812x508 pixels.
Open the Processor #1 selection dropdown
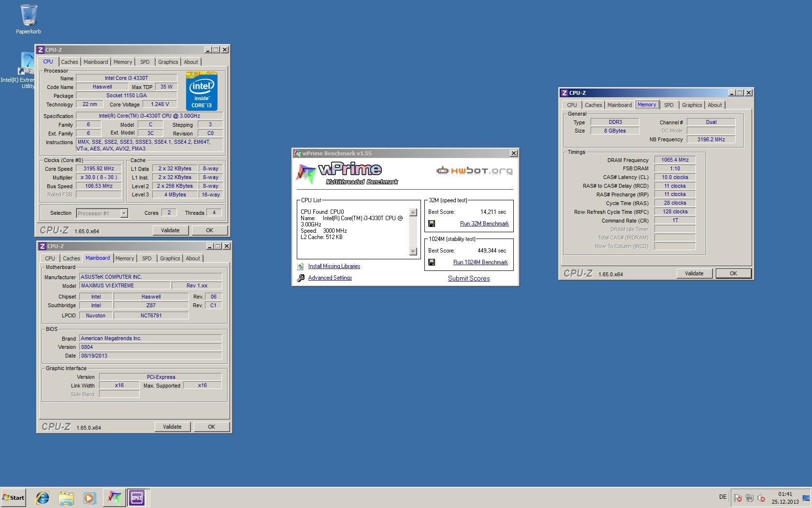coord(101,213)
